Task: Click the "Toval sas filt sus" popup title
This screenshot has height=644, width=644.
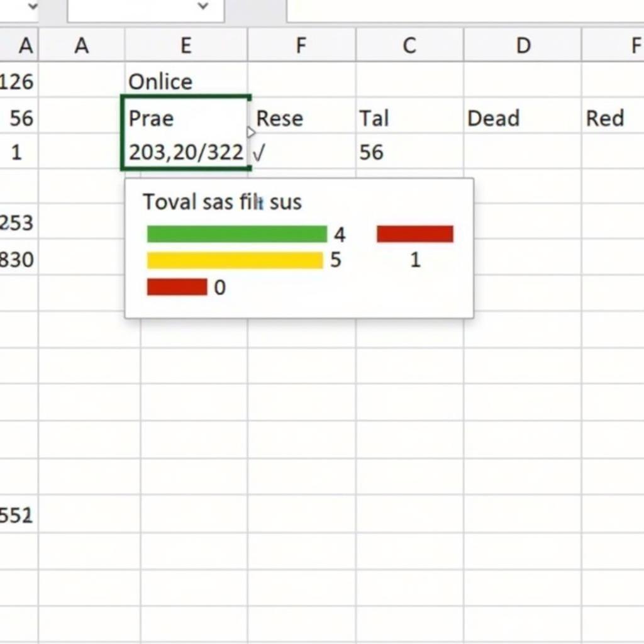Action: (x=222, y=202)
